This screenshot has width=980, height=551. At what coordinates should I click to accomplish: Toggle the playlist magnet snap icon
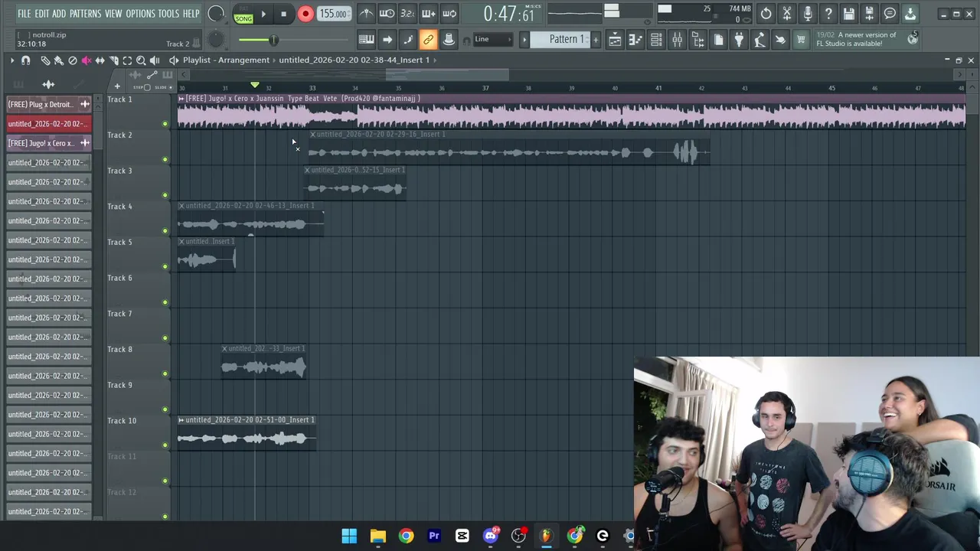point(25,60)
